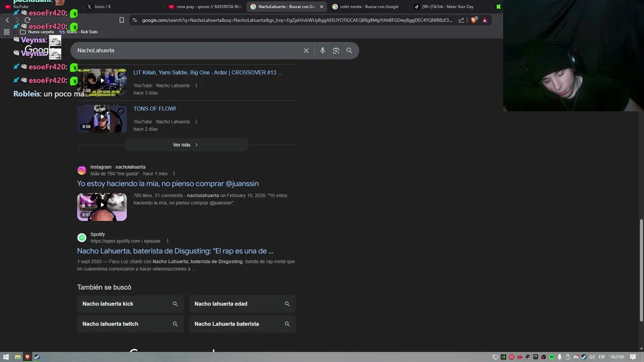
Task: Open Windows notification center
Action: [633, 357]
